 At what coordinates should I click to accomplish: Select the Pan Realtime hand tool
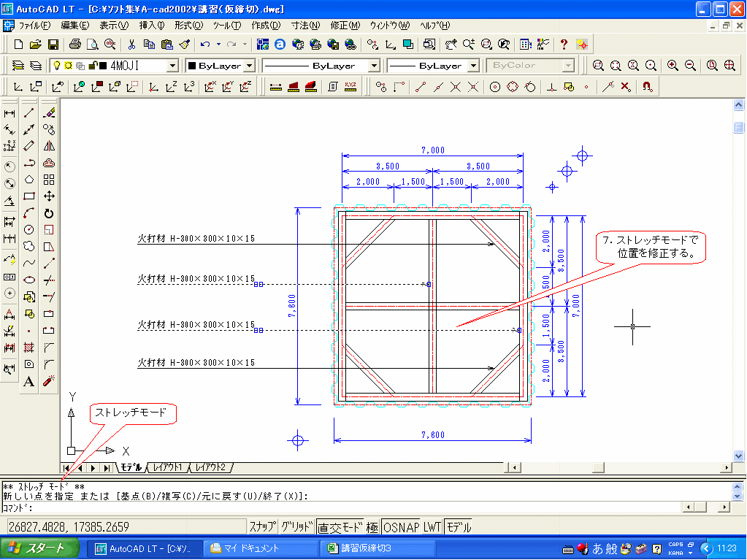(451, 45)
